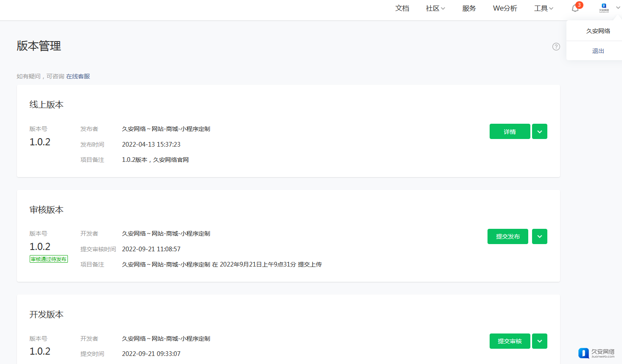Image resolution: width=622 pixels, height=364 pixels.
Task: Open the 服务 menu item
Action: 469,8
